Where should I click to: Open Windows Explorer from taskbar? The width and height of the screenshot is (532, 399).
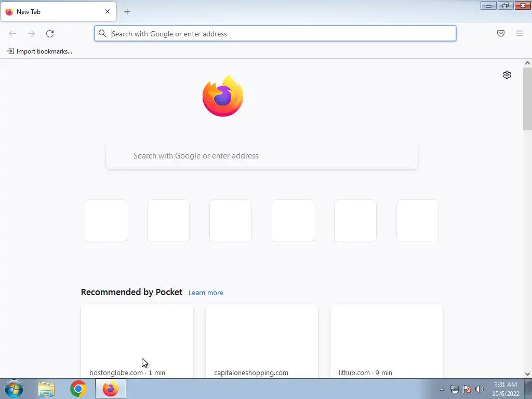tap(46, 389)
